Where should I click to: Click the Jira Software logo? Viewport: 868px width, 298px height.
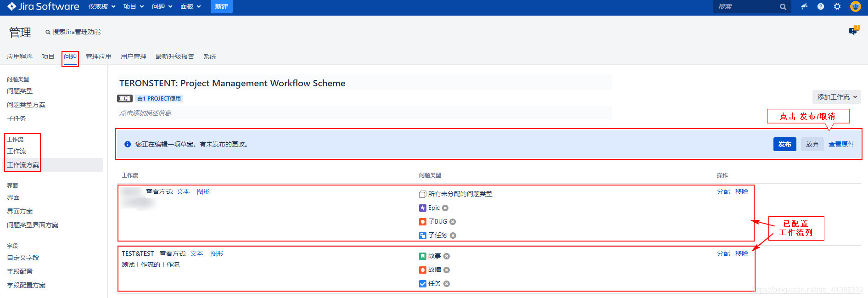click(x=43, y=6)
